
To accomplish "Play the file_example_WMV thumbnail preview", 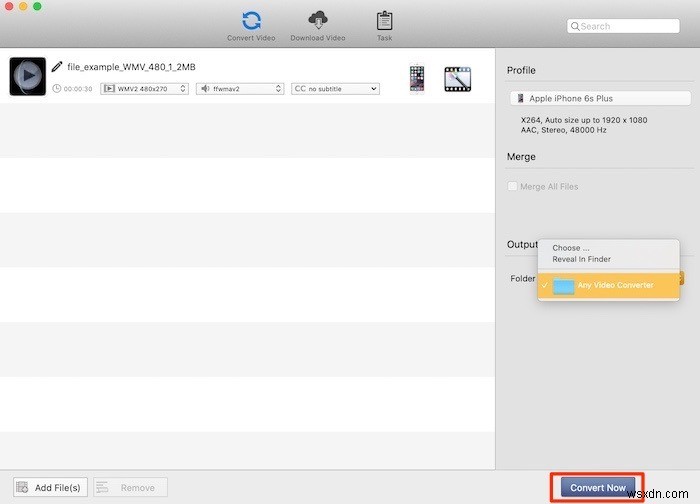I will [28, 76].
